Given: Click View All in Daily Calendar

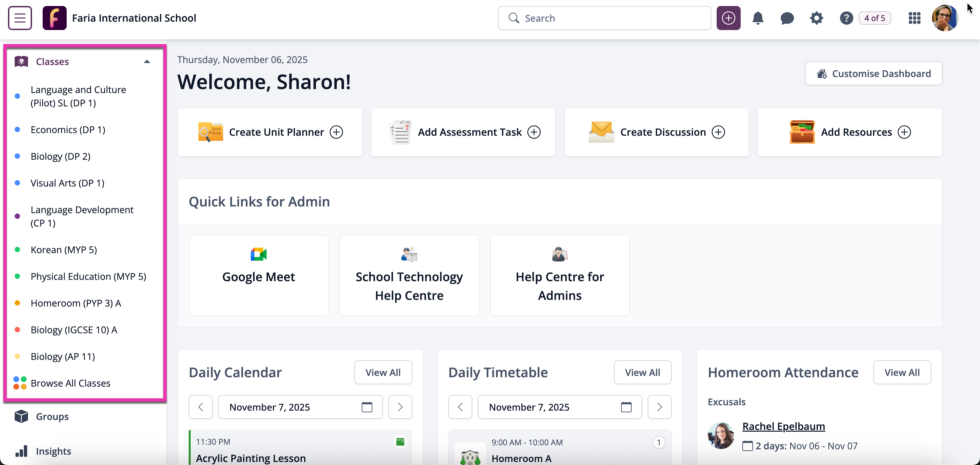Looking at the screenshot, I should (383, 372).
